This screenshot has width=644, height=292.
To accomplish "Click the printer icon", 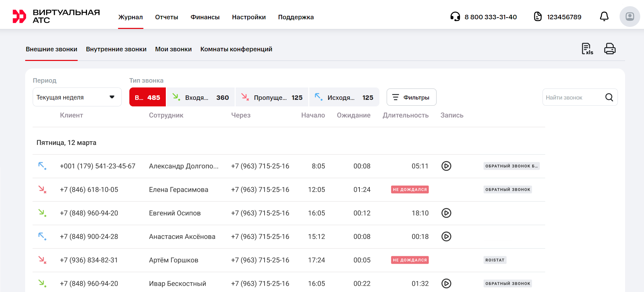I will pyautogui.click(x=610, y=49).
